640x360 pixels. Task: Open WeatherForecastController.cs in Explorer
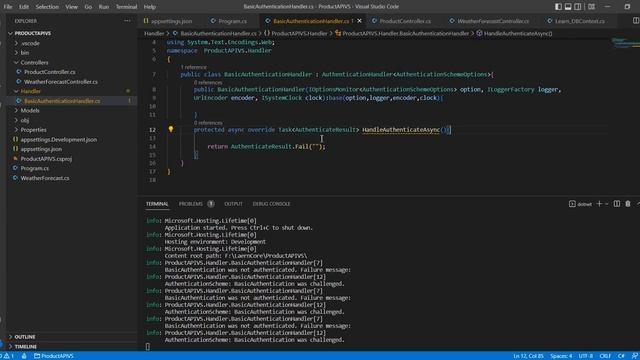pos(60,82)
